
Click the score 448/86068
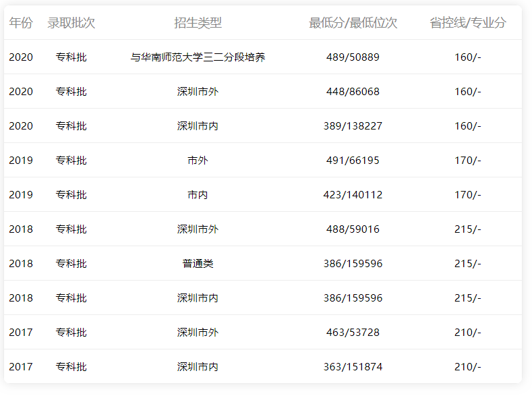tap(353, 92)
